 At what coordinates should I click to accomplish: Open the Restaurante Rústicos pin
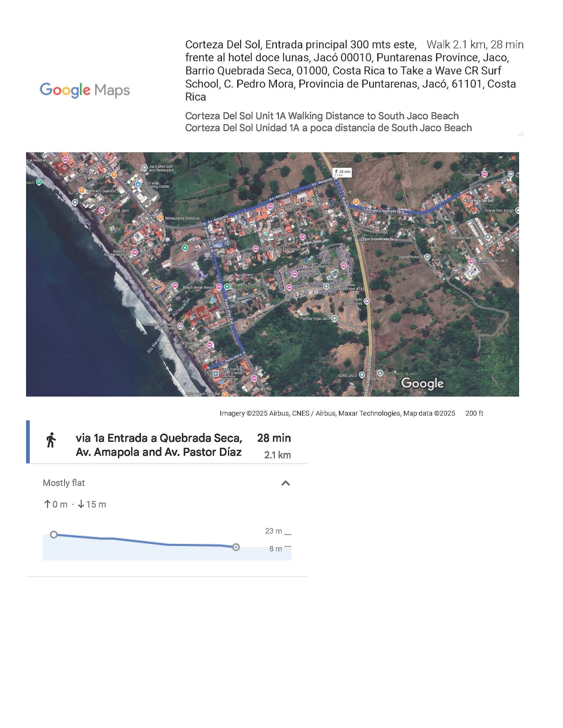click(160, 218)
